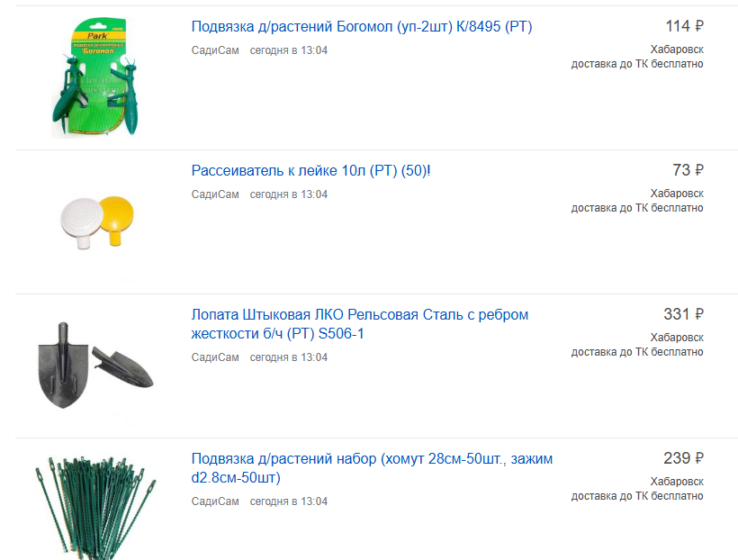Select СадиСам seller under Богомол listing
This screenshot has width=738, height=560.
pyautogui.click(x=215, y=50)
